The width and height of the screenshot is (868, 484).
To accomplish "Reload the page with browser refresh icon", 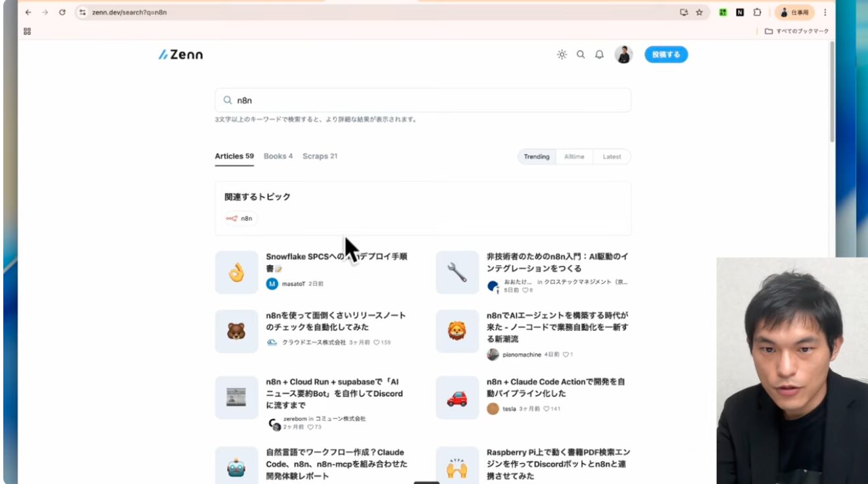I will [62, 12].
